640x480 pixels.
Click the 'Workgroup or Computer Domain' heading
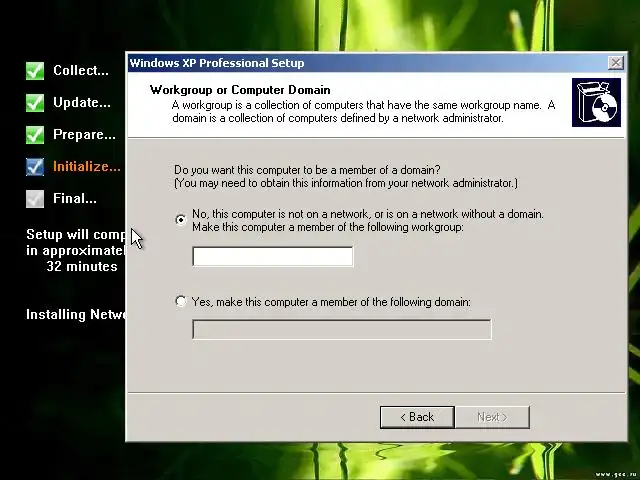[x=240, y=90]
